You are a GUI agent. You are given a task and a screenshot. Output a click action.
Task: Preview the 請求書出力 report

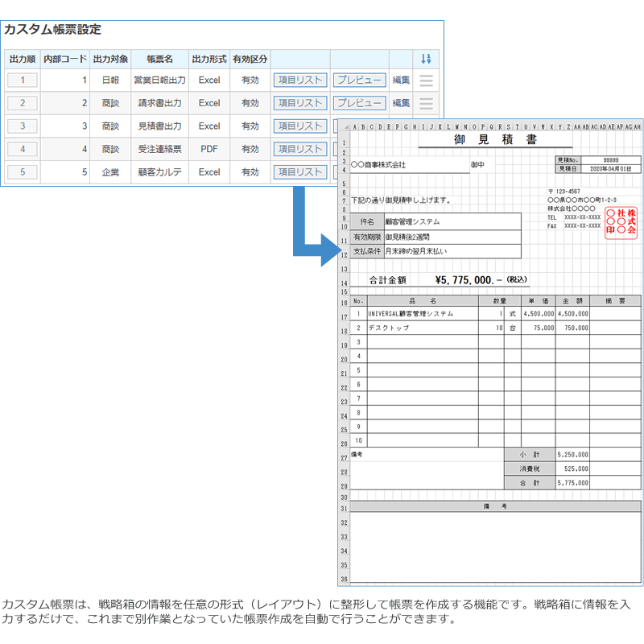[358, 103]
